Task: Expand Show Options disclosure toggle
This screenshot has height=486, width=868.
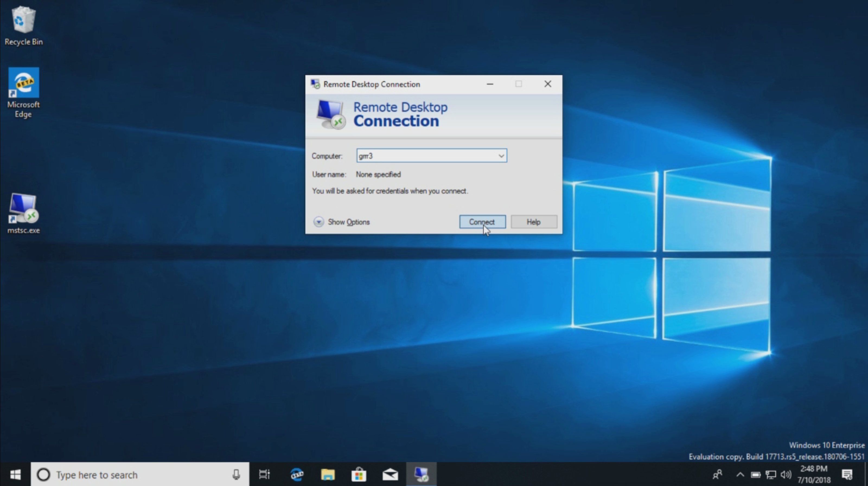Action: 319,221
